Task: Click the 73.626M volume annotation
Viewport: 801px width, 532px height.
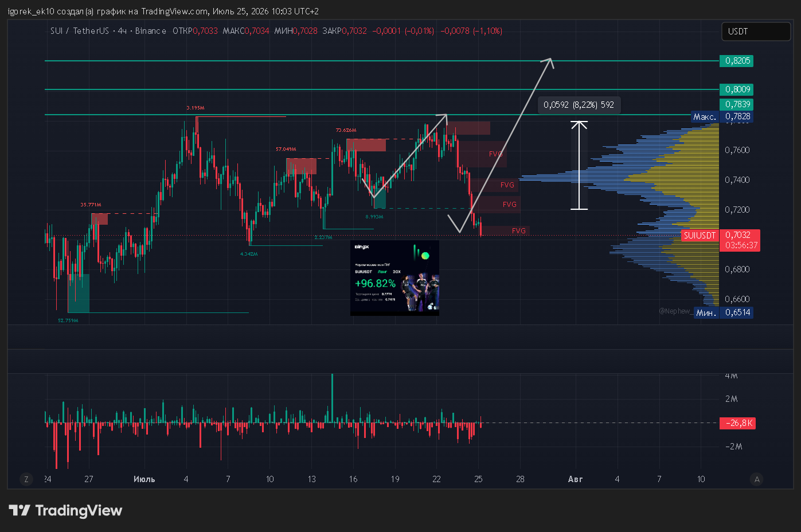Action: pyautogui.click(x=346, y=130)
